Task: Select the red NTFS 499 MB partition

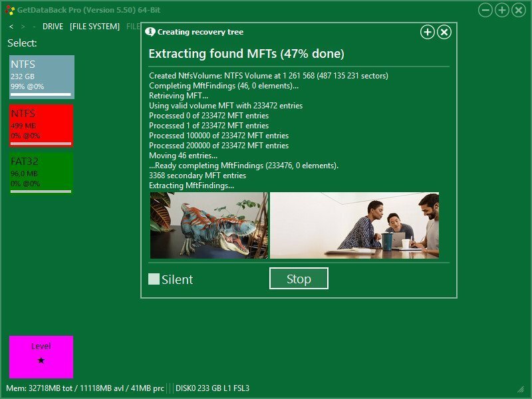Action: (40, 123)
